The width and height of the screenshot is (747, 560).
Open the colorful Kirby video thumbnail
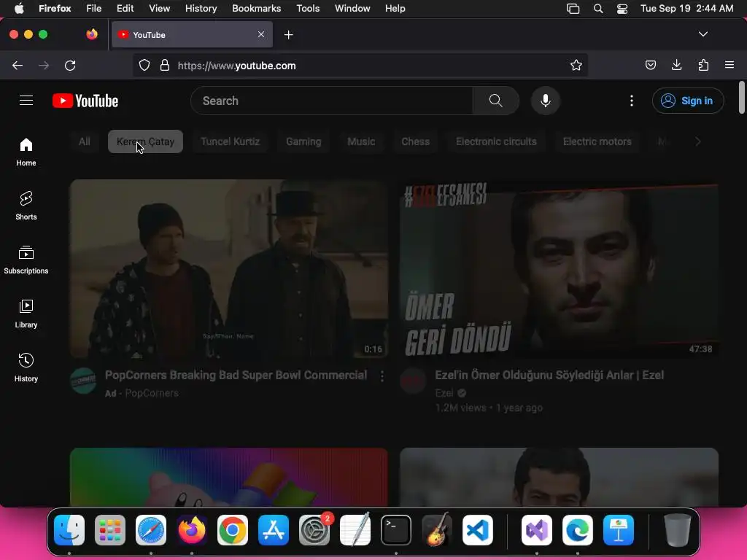coord(228,477)
